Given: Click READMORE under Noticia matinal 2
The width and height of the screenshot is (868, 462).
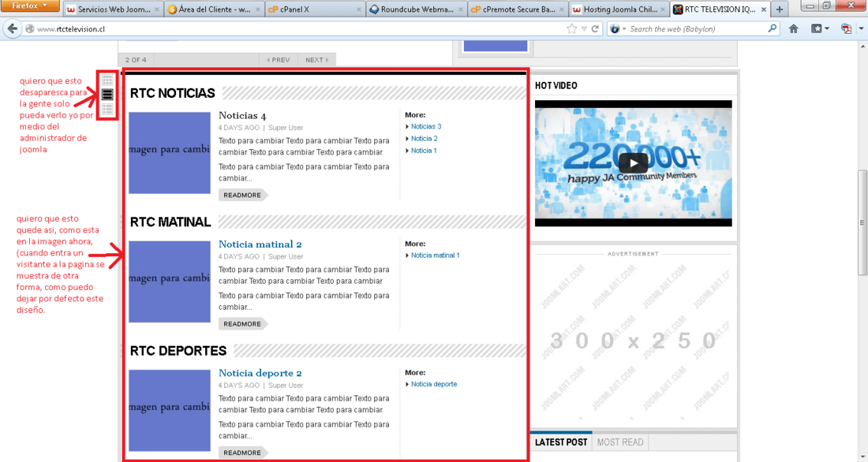Looking at the screenshot, I should click(242, 324).
